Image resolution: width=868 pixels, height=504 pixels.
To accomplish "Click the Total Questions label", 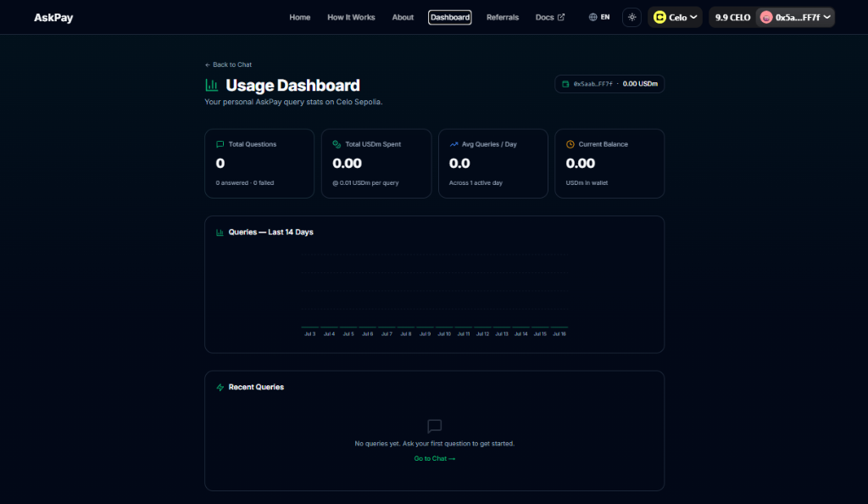I will tap(253, 144).
